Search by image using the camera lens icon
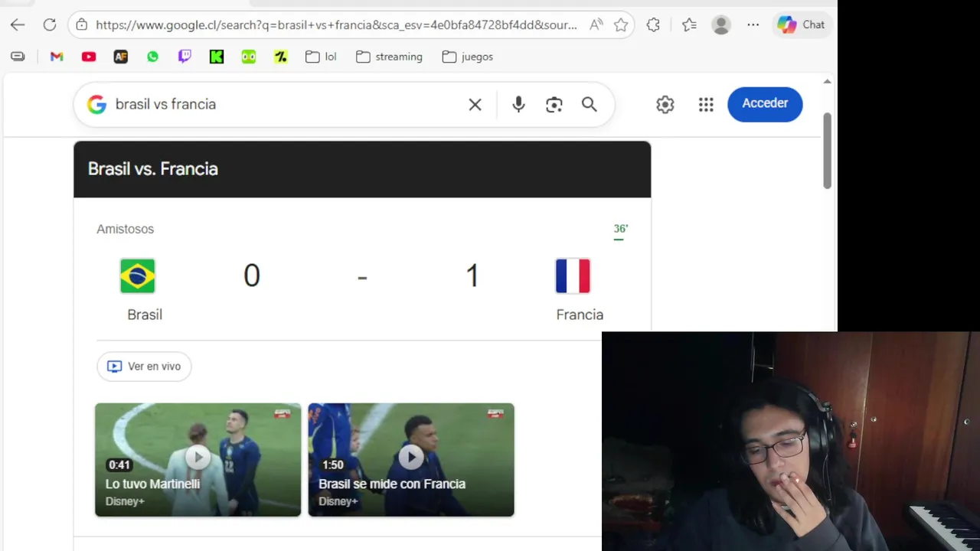The image size is (980, 551). [554, 104]
